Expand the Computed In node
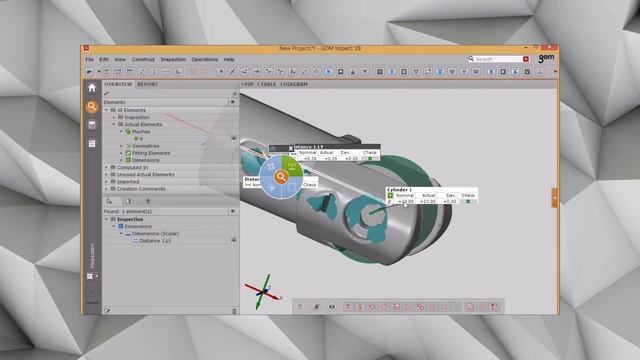 [107, 167]
